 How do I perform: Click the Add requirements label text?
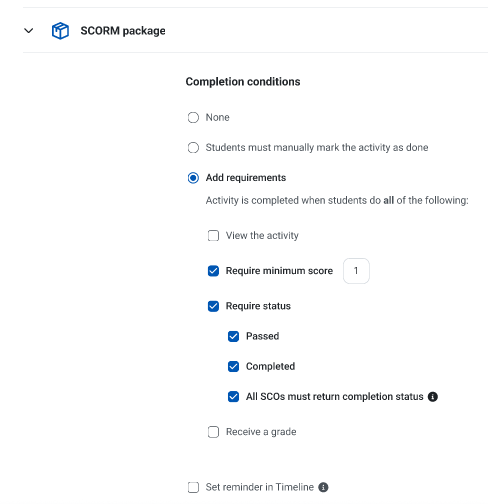coord(246,178)
